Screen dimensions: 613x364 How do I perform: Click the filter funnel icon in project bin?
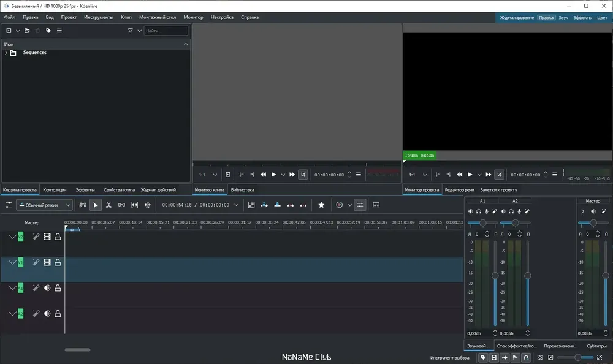click(x=130, y=31)
